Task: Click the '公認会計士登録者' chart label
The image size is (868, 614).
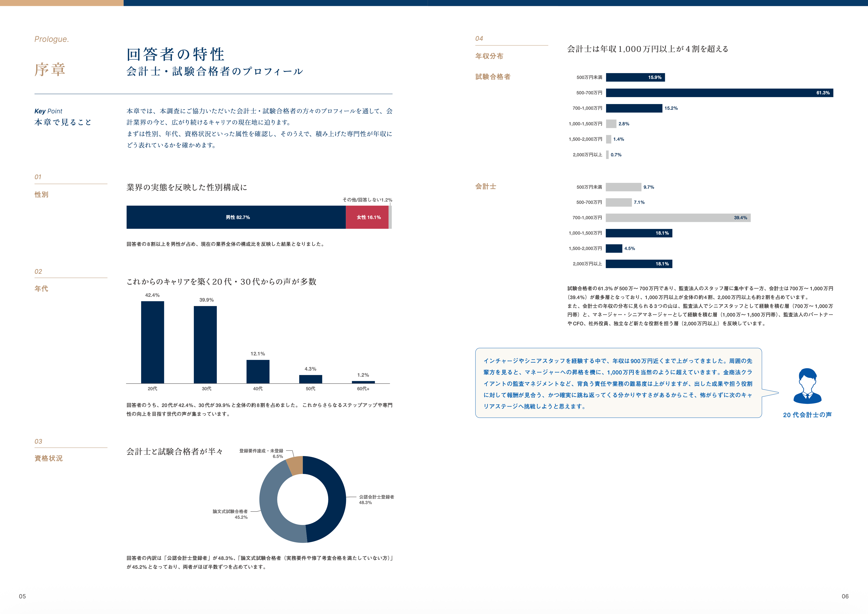Action: pos(377,497)
